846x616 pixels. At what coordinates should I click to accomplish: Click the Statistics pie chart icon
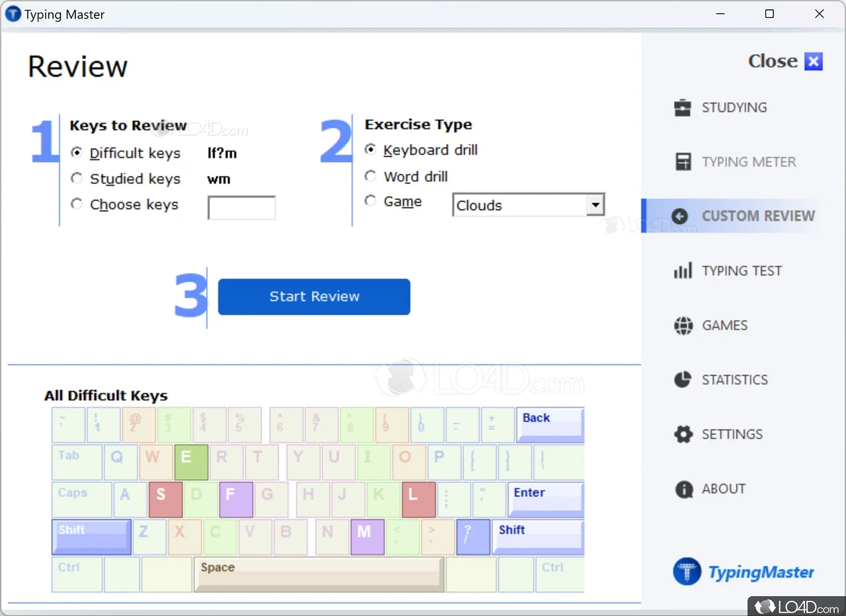pos(682,379)
